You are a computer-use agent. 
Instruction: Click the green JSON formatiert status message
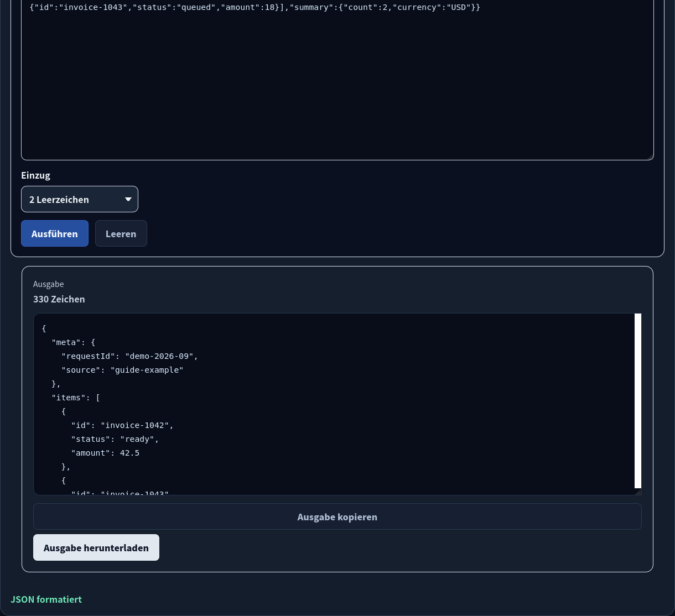tap(46, 599)
